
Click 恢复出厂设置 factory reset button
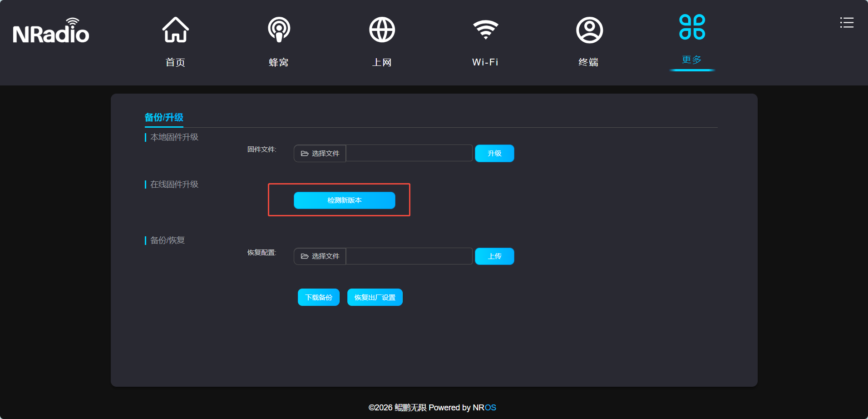tap(375, 297)
